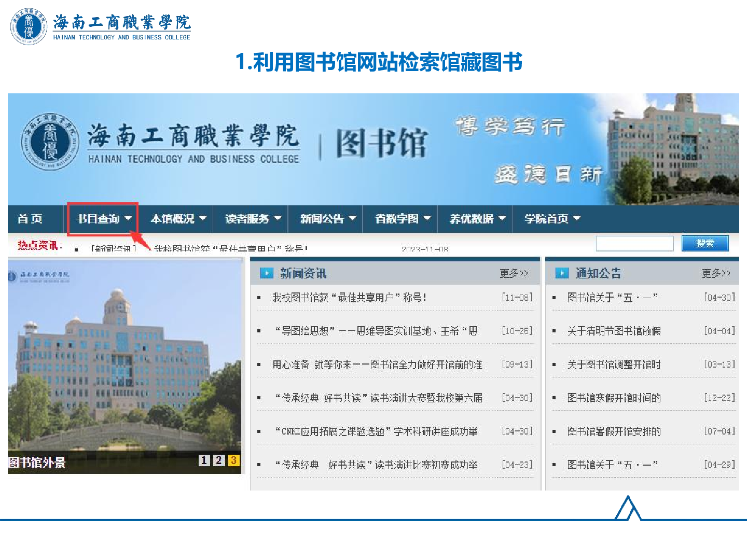The height and width of the screenshot is (560, 747).
Task: Click the college seal logo in the library banner
Action: [49, 142]
